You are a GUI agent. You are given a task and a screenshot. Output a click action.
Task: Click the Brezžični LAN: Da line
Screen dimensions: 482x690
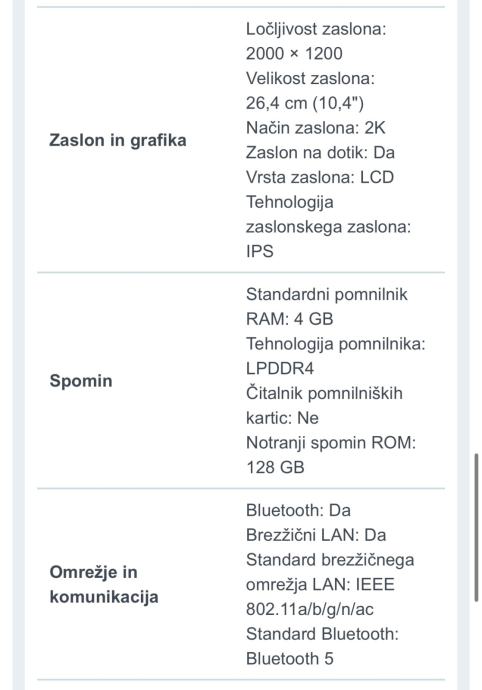click(x=316, y=535)
